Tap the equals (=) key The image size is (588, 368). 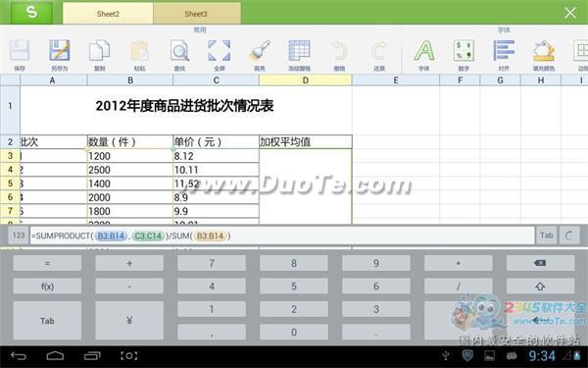tap(47, 263)
